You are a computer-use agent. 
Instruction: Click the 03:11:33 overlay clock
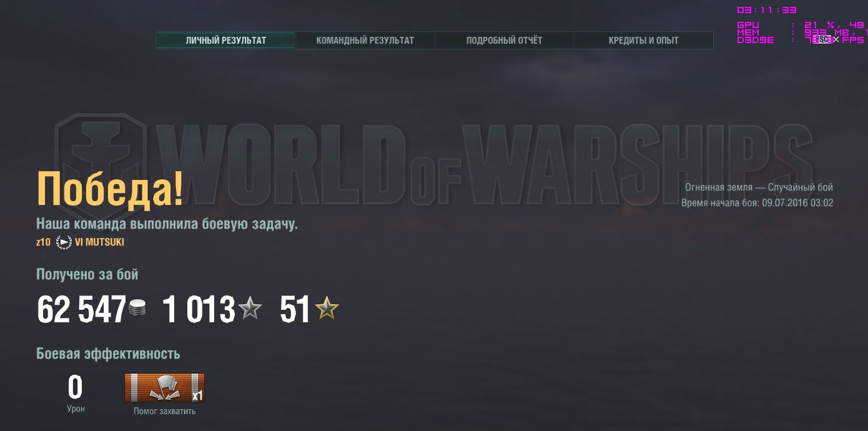(x=767, y=10)
